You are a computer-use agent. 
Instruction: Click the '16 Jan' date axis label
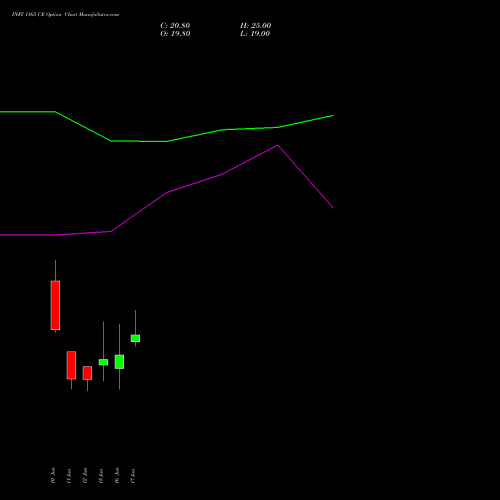tap(117, 475)
